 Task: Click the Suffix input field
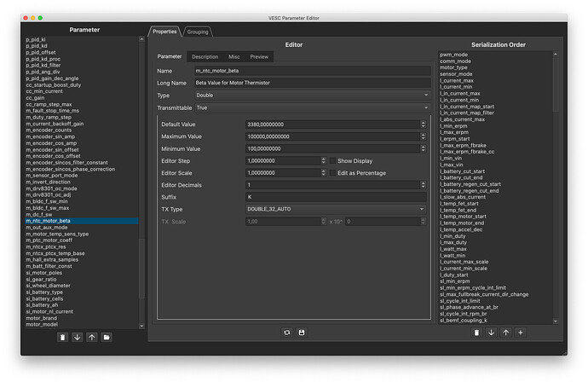tap(336, 197)
